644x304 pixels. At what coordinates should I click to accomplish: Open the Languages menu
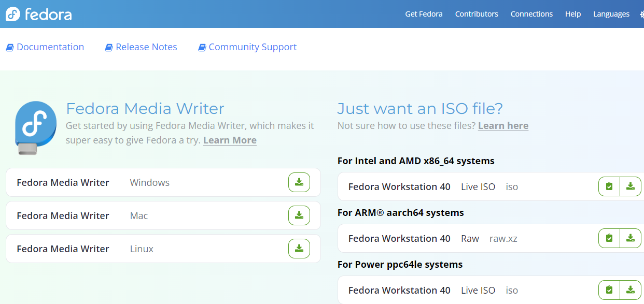(x=611, y=14)
